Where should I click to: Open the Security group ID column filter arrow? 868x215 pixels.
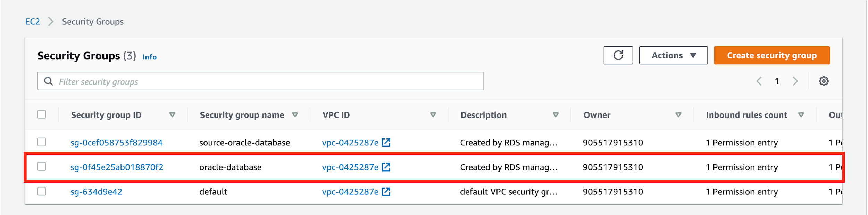point(173,115)
